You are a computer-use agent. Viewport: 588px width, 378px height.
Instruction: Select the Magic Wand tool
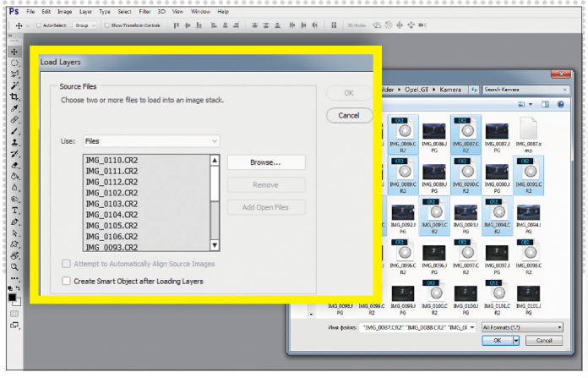[15, 85]
